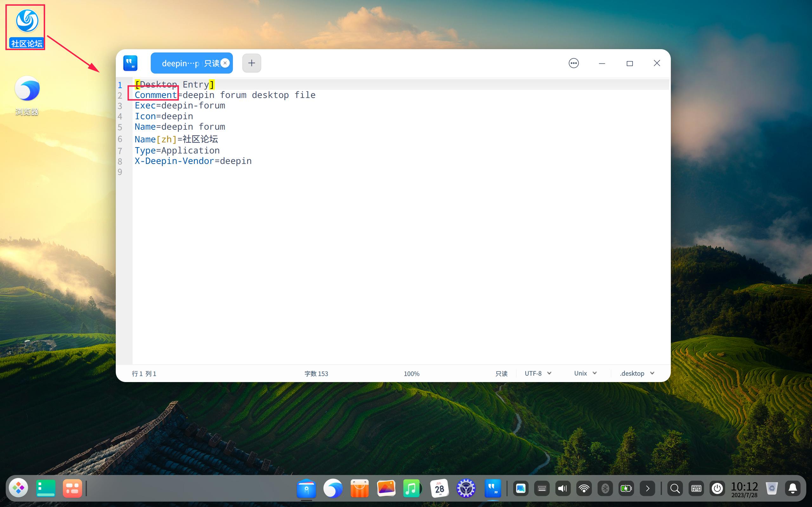Open the Control Center gear icon
The image size is (812, 507).
pyautogui.click(x=466, y=488)
